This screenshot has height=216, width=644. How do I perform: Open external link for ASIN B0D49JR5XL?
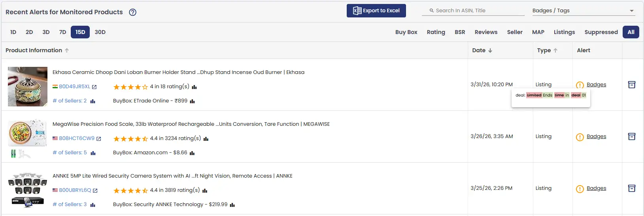(94, 87)
